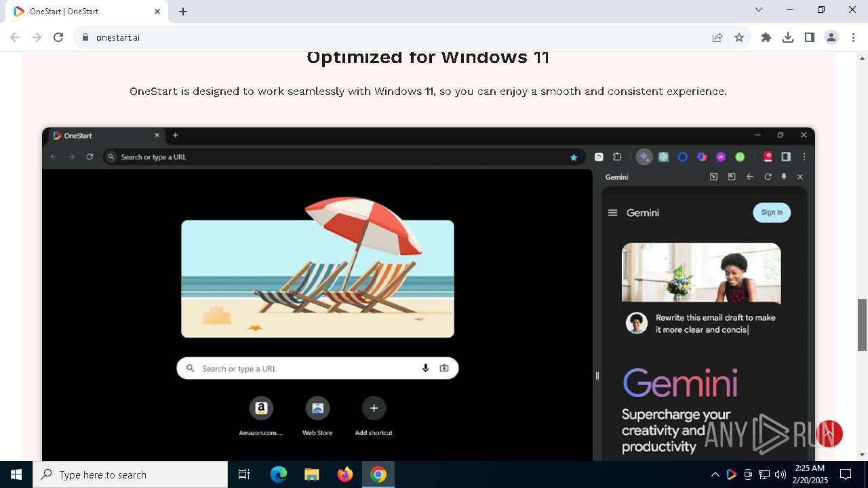Click the Amazon.com shortcut tile
This screenshot has height=488, width=868.
(x=261, y=415)
